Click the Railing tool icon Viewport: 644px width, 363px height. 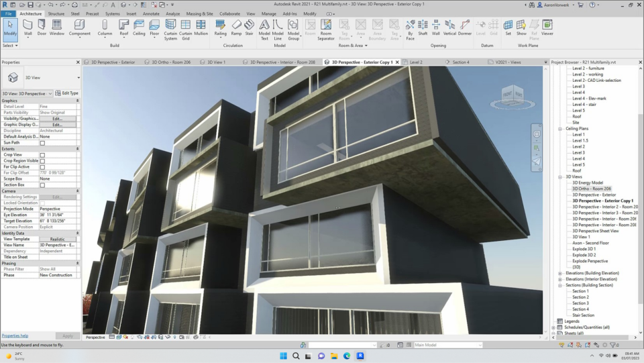click(220, 27)
